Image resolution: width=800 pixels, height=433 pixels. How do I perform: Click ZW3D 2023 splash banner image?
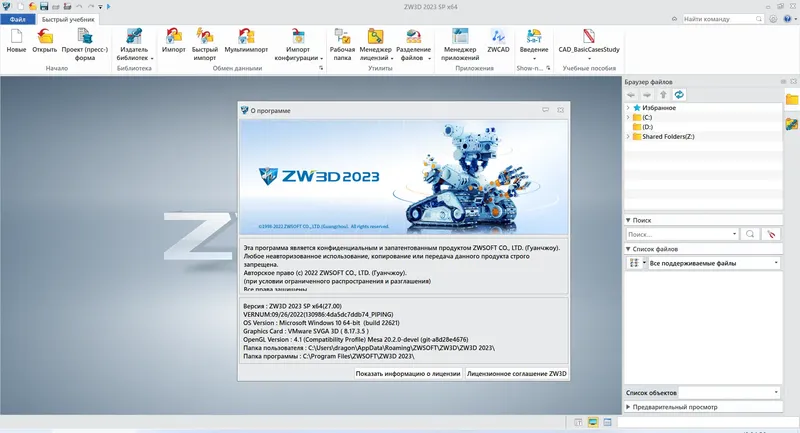tap(404, 177)
